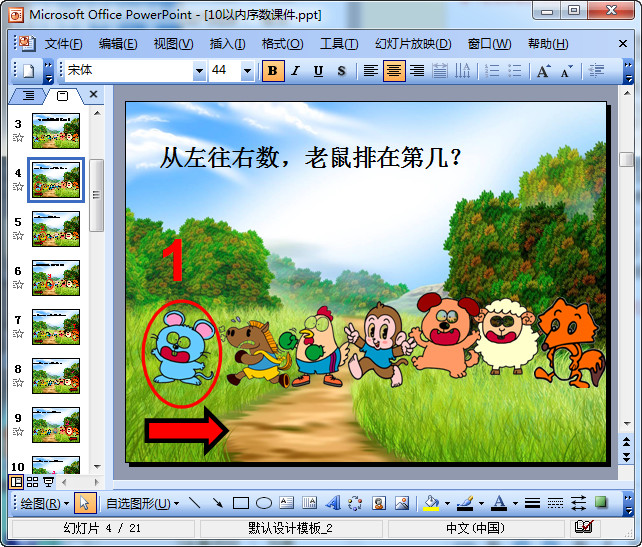Open the 插入(I) menu

[x=227, y=43]
